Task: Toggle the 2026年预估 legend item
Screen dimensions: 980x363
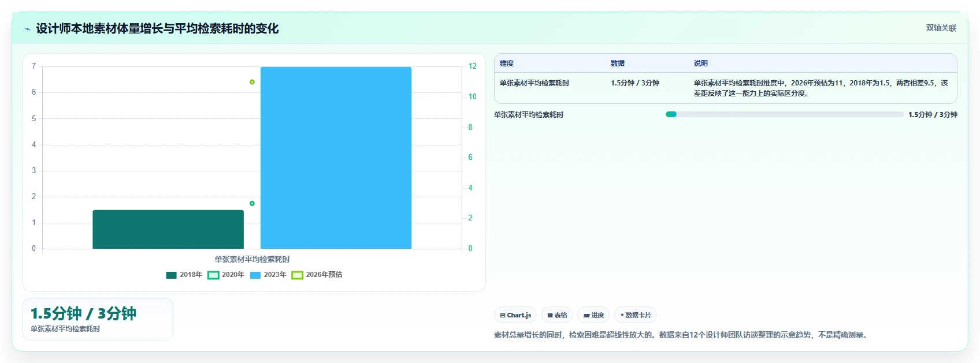Action: click(317, 275)
